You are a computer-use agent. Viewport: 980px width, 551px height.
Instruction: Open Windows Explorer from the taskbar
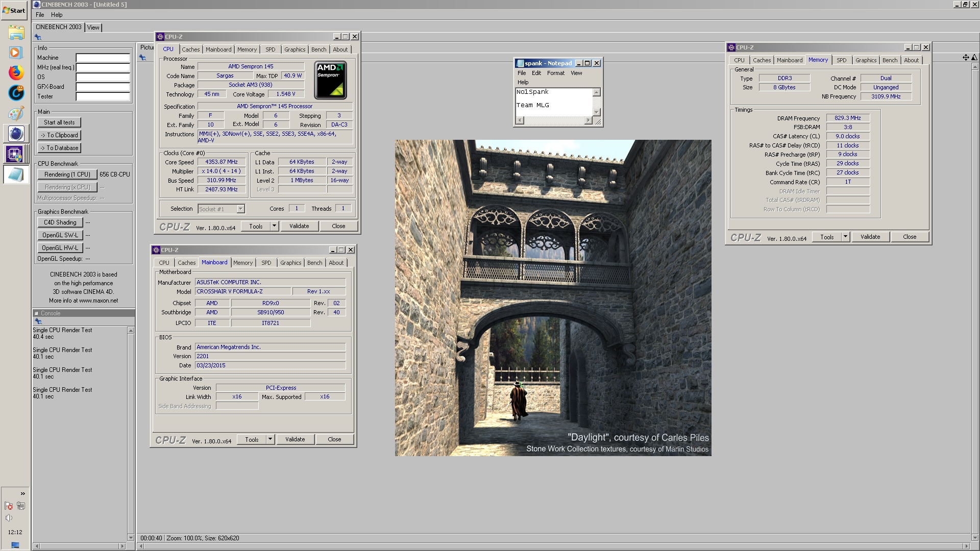point(16,33)
